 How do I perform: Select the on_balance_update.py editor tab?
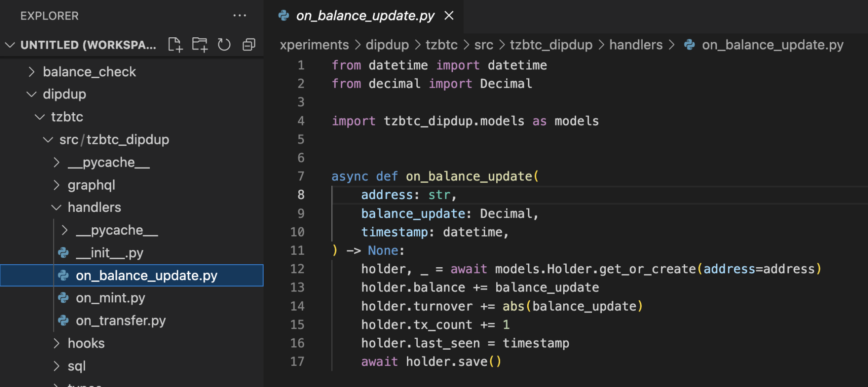click(x=365, y=16)
